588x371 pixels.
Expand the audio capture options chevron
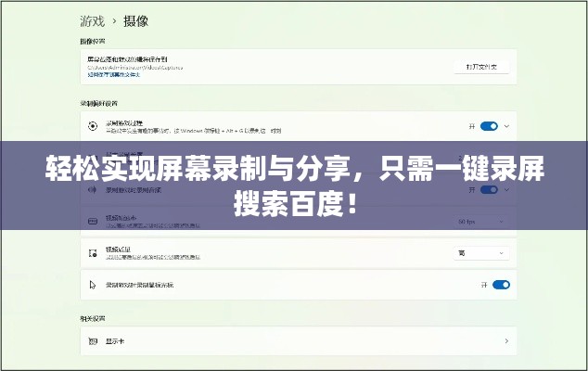coord(507,189)
